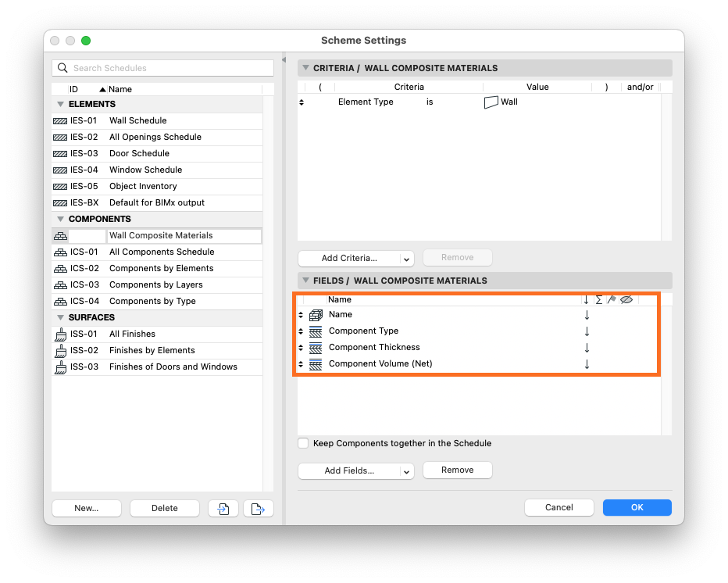
Task: Click the Wall element type icon
Action: tap(491, 102)
